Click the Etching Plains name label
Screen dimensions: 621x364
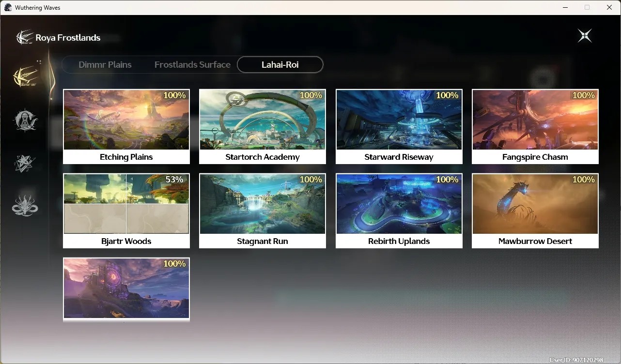[126, 157]
